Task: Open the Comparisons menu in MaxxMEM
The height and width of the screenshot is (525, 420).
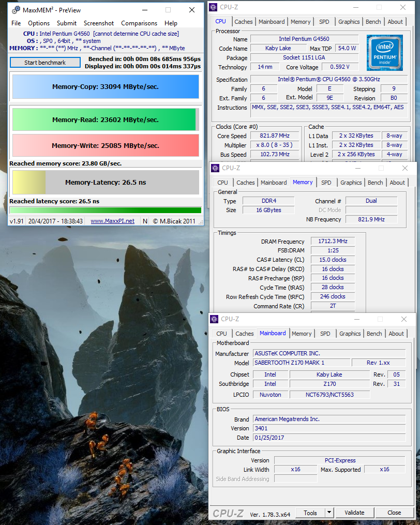Action: [139, 23]
